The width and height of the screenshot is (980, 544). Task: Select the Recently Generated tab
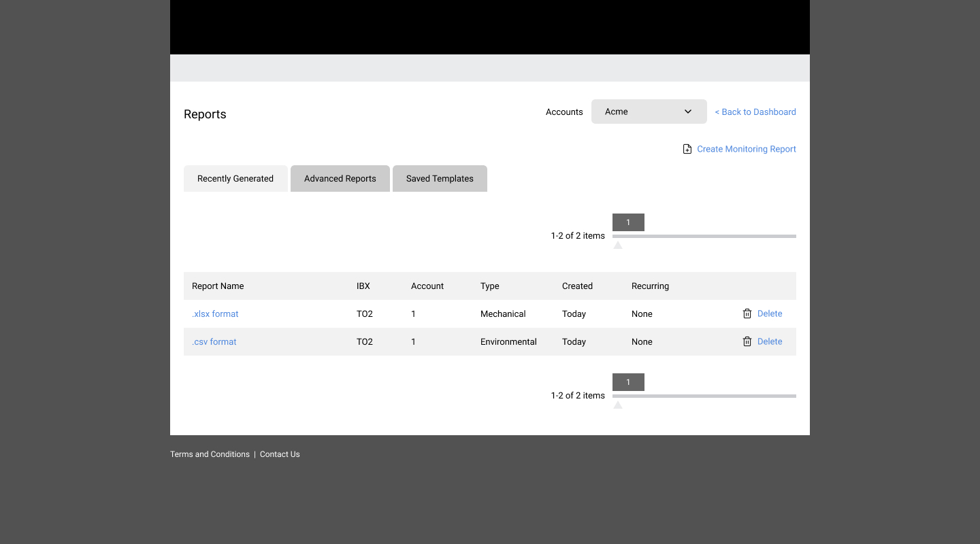235,179
